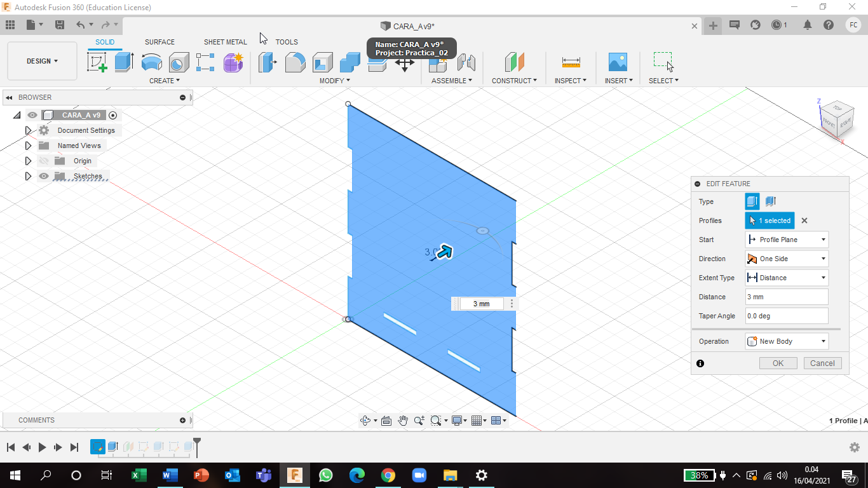Activate the CARA_A v9 component radio button
Screen dimensions: 868x488
pyautogui.click(x=112, y=115)
